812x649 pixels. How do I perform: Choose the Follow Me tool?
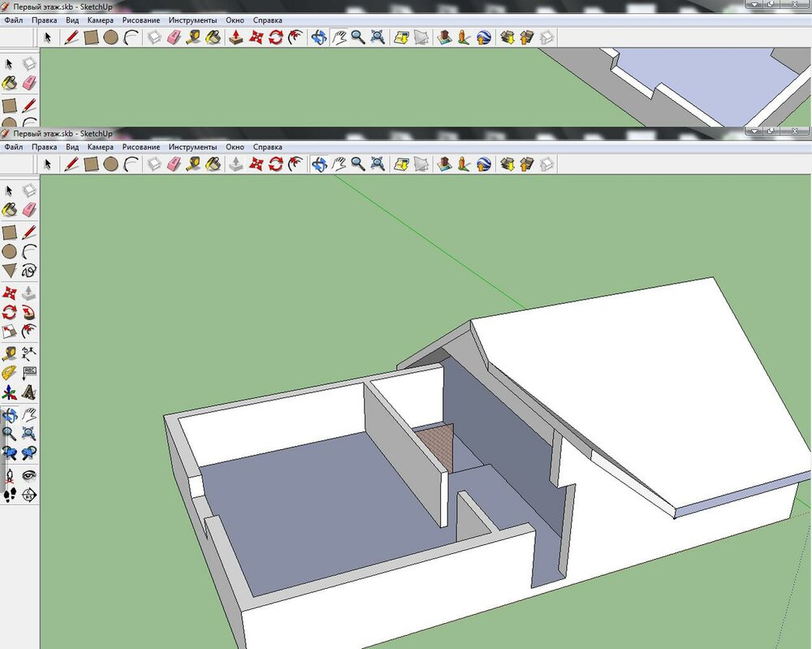point(30,311)
